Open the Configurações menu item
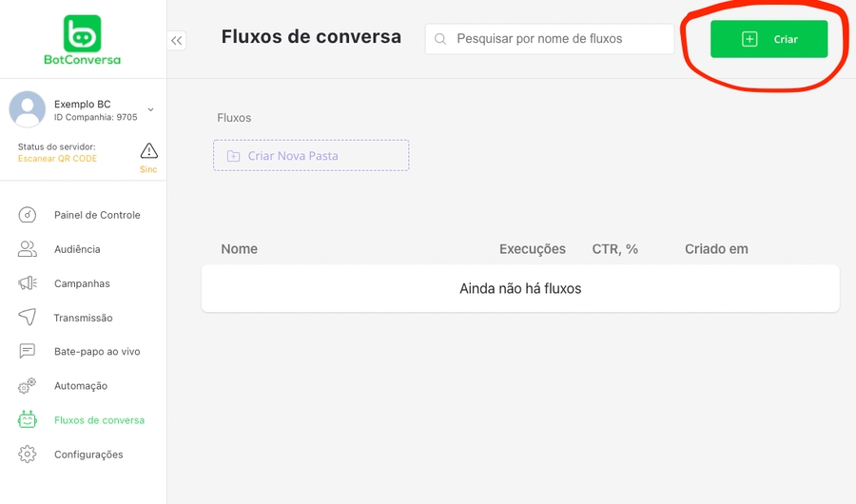The image size is (856, 504). click(88, 455)
